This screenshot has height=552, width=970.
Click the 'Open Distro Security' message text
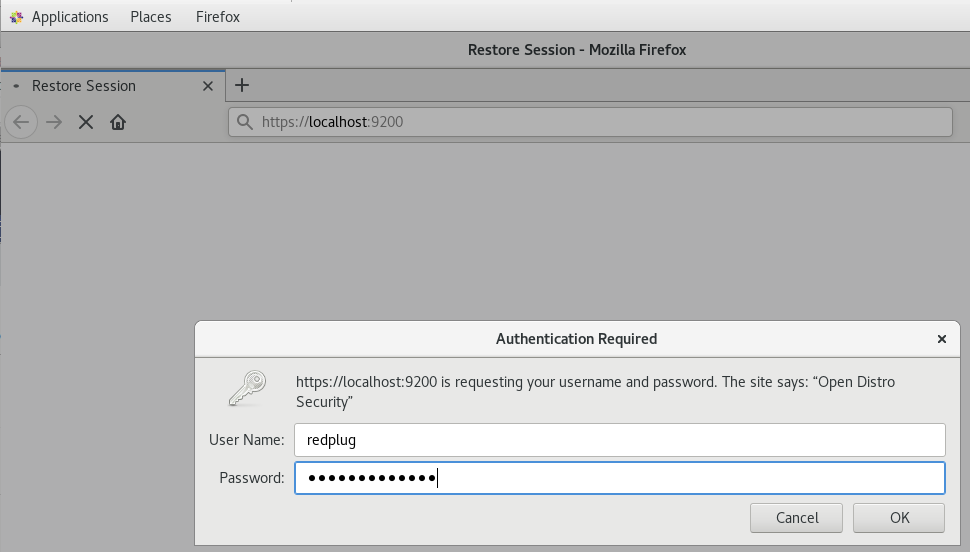click(x=595, y=392)
